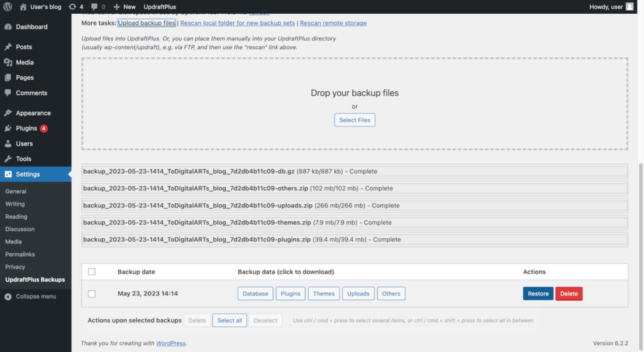Image resolution: width=644 pixels, height=352 pixels.
Task: Click the Drop your backup files area
Action: [355, 103]
